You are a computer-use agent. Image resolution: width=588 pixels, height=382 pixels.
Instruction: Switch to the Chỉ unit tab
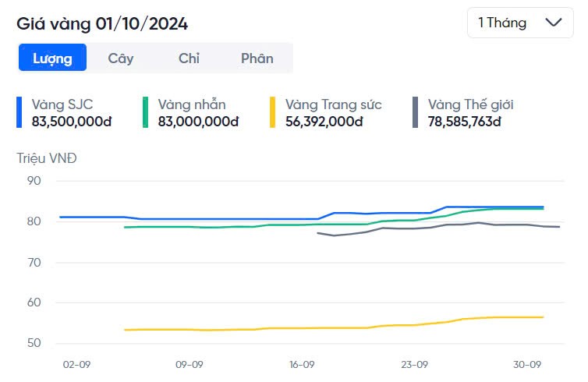189,58
